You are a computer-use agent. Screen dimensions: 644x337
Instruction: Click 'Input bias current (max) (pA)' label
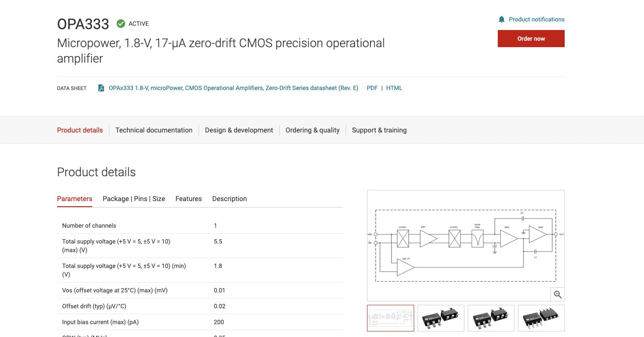click(x=100, y=322)
